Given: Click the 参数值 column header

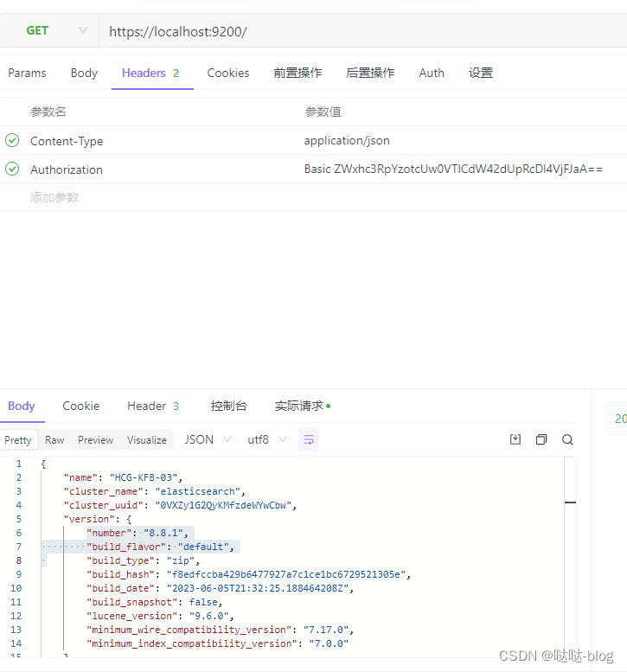Looking at the screenshot, I should pyautogui.click(x=323, y=112).
